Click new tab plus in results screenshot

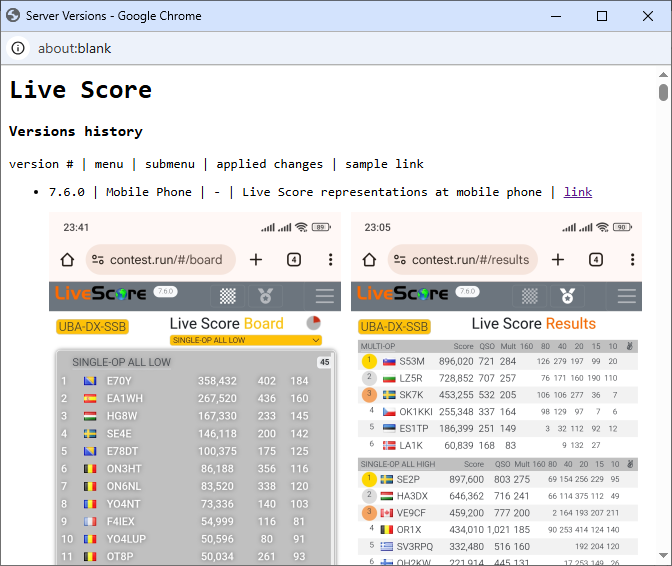pyautogui.click(x=558, y=260)
